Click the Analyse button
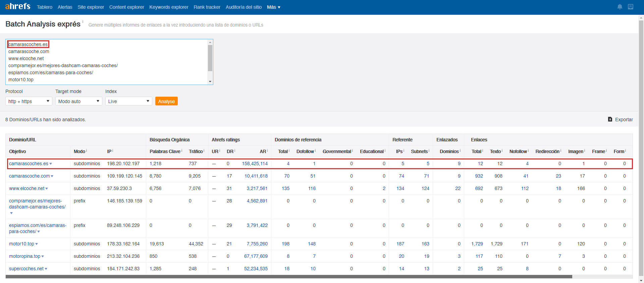644x283 pixels. pyautogui.click(x=166, y=101)
